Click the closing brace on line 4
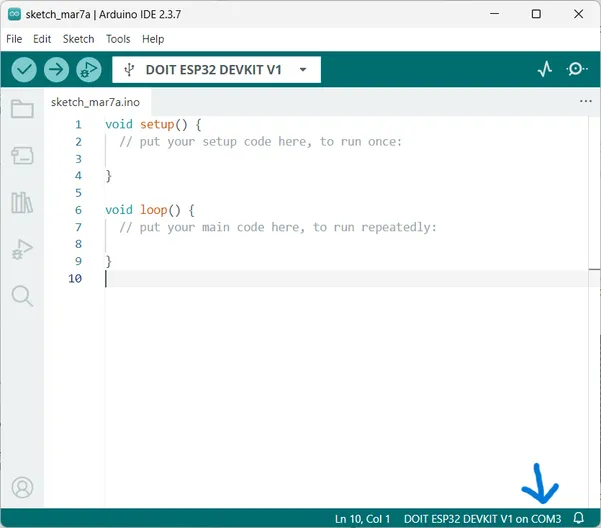The width and height of the screenshot is (601, 528). tap(108, 176)
